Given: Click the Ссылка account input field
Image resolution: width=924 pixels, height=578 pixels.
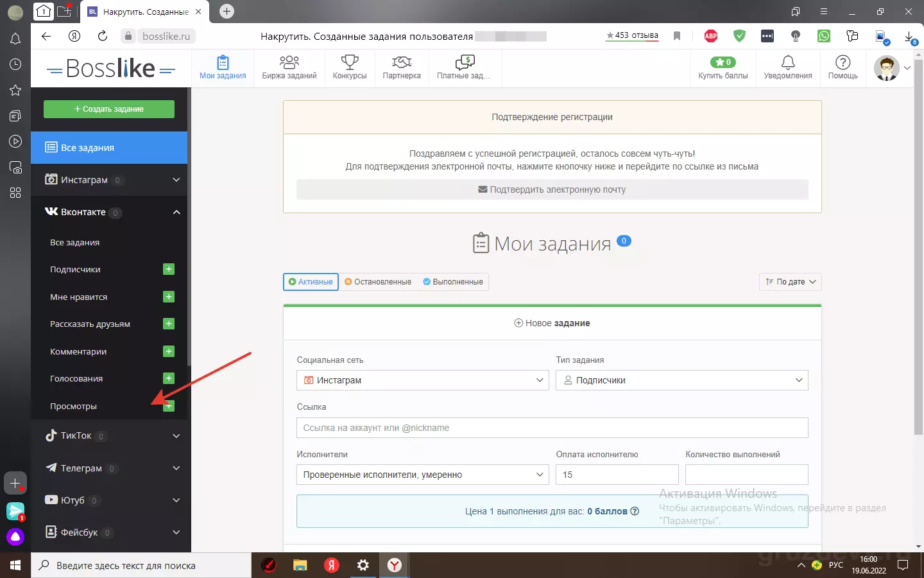Looking at the screenshot, I should (x=552, y=428).
